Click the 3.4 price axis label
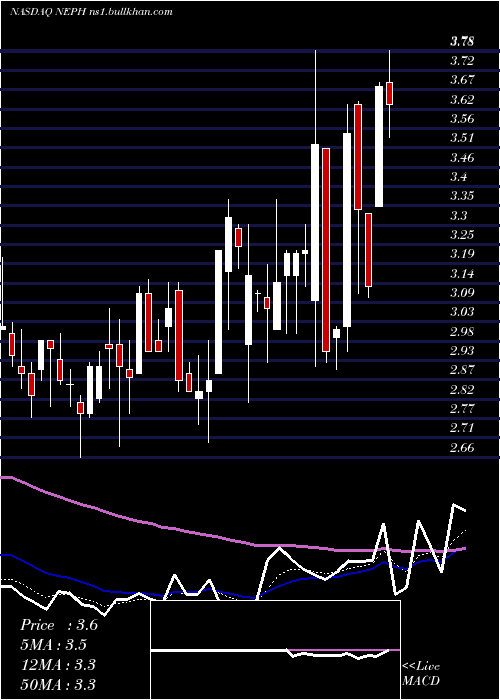The image size is (500, 700). click(x=458, y=177)
